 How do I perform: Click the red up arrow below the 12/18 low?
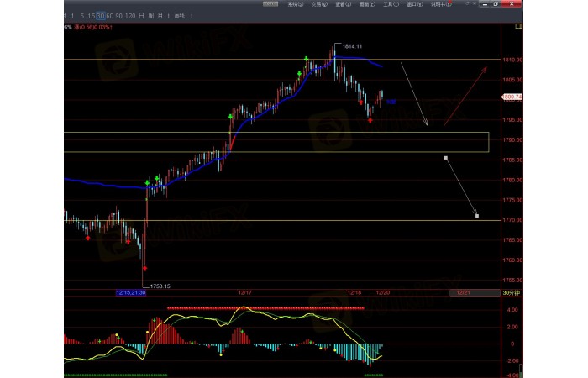pyautogui.click(x=370, y=121)
